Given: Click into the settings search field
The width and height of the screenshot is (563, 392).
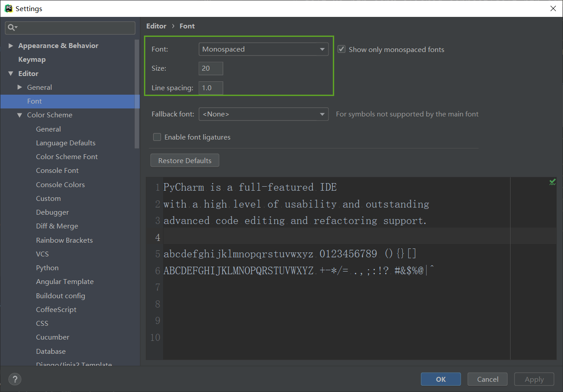Looking at the screenshot, I should coord(70,28).
